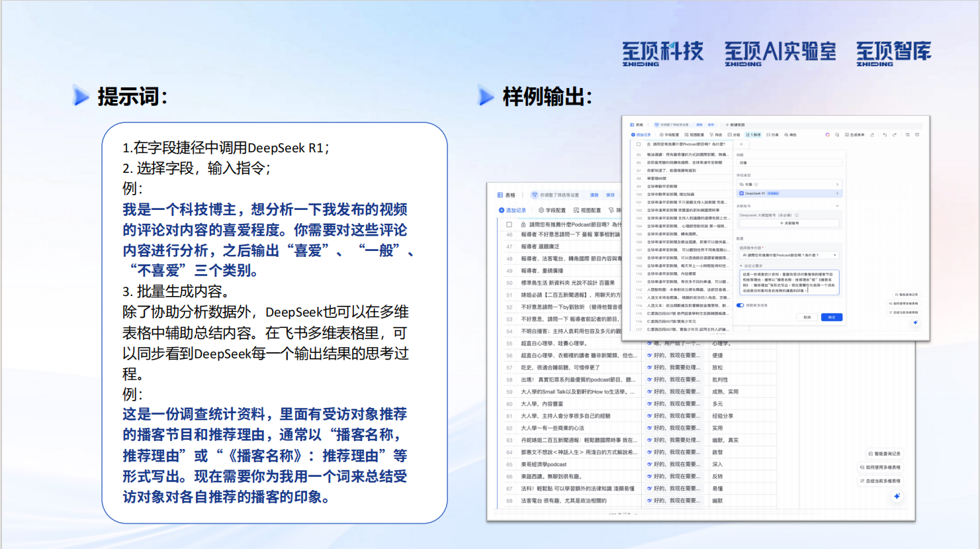
Task: Click the 行高 row height tool
Action: click(773, 134)
